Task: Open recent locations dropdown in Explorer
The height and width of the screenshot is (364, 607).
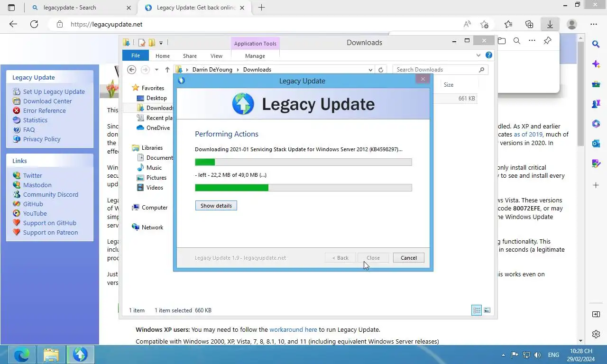Action: tap(156, 70)
